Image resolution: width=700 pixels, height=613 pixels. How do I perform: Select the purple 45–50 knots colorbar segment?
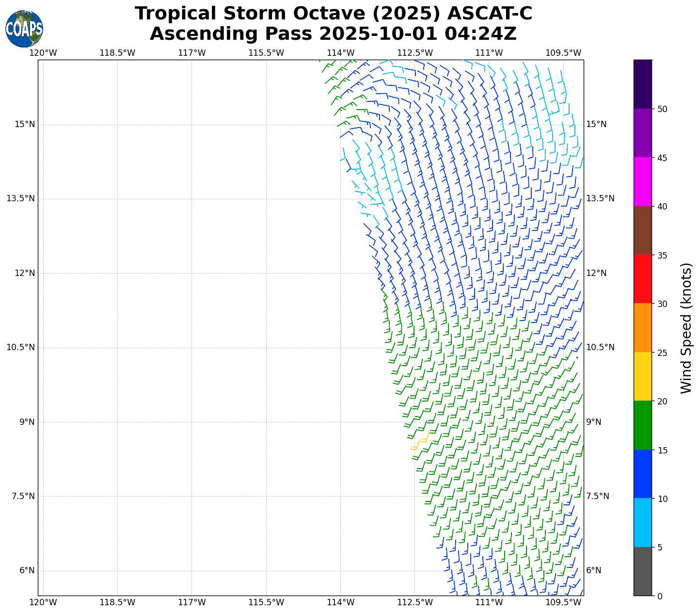click(x=642, y=132)
